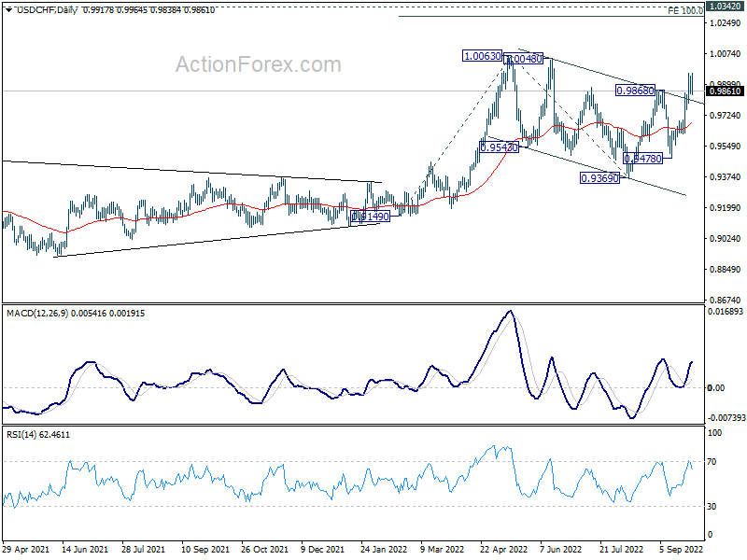Click the 0.95420 price label
Screen dimensions: 747x560
[x=500, y=147]
